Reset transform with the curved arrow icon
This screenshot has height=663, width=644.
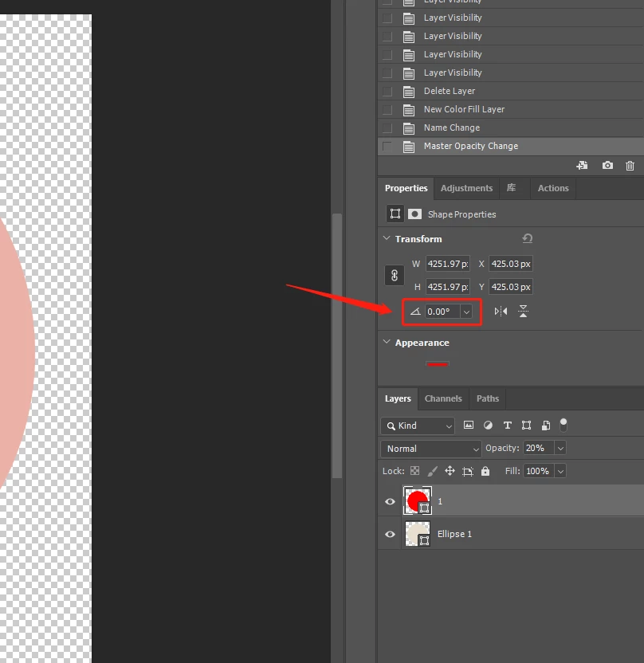pos(527,238)
